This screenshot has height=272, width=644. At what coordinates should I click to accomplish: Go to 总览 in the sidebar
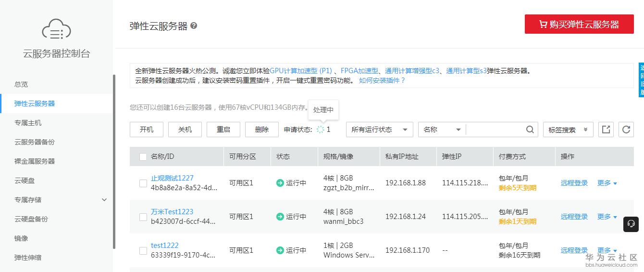21,84
